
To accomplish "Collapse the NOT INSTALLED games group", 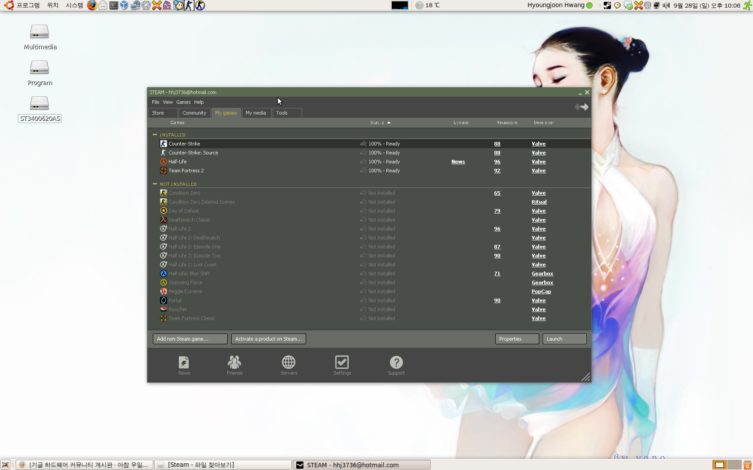I will [155, 184].
